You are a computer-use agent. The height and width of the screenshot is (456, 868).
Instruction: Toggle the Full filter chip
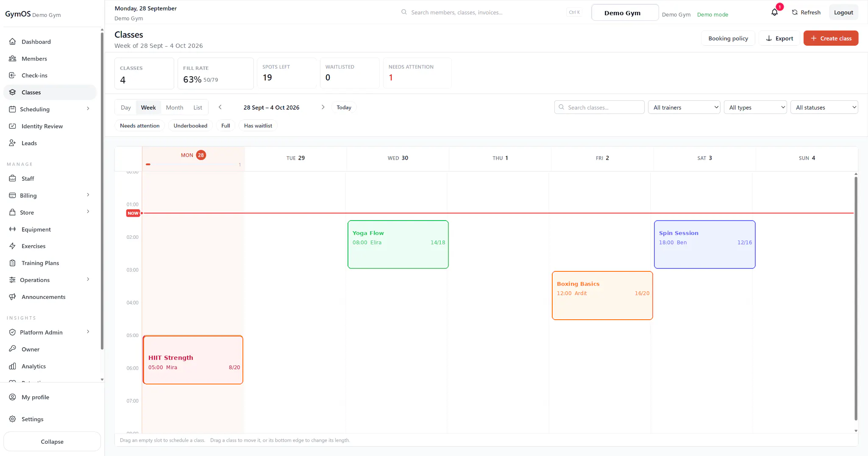pyautogui.click(x=225, y=126)
